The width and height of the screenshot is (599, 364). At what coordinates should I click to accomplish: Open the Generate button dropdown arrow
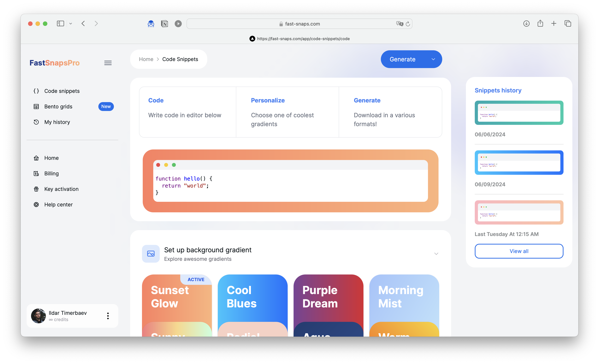pos(433,59)
